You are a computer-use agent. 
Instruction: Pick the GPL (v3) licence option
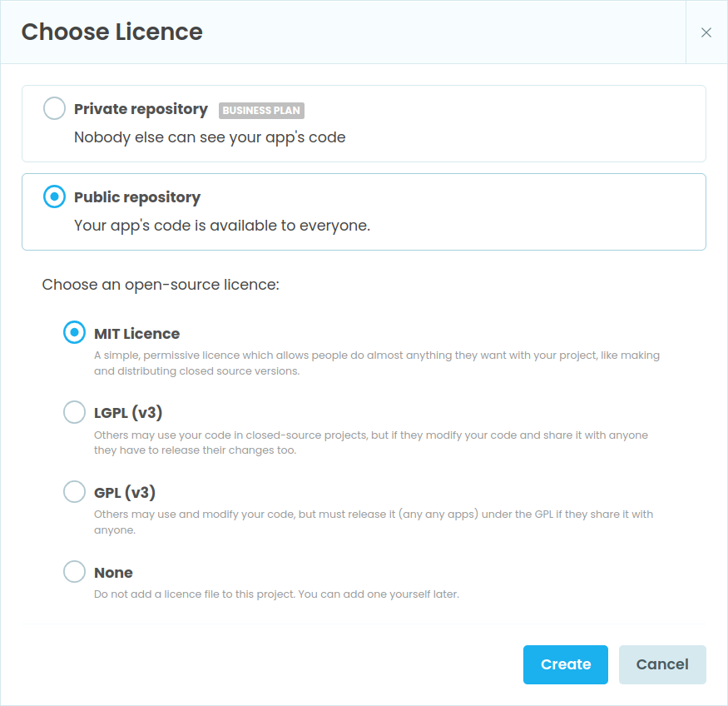[74, 491]
